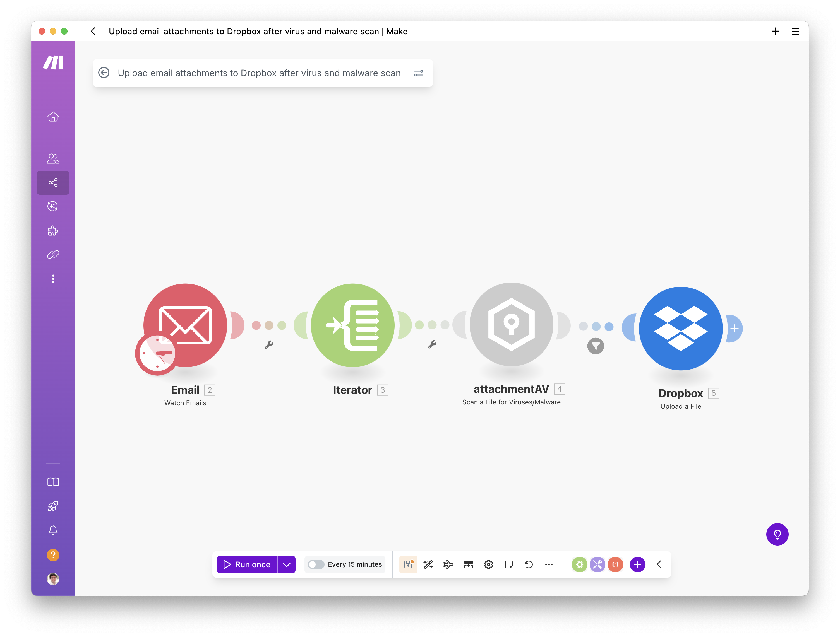
Task: Open notifications with the bell icon
Action: point(53,530)
